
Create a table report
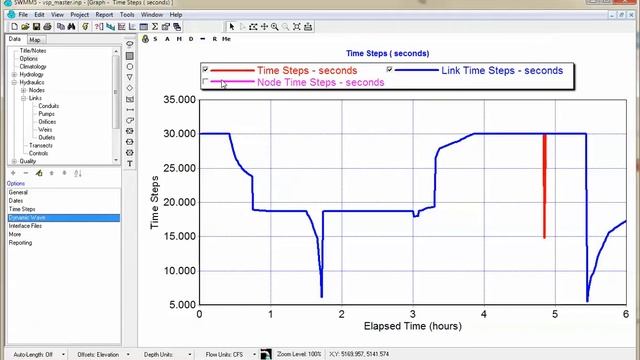(144, 27)
